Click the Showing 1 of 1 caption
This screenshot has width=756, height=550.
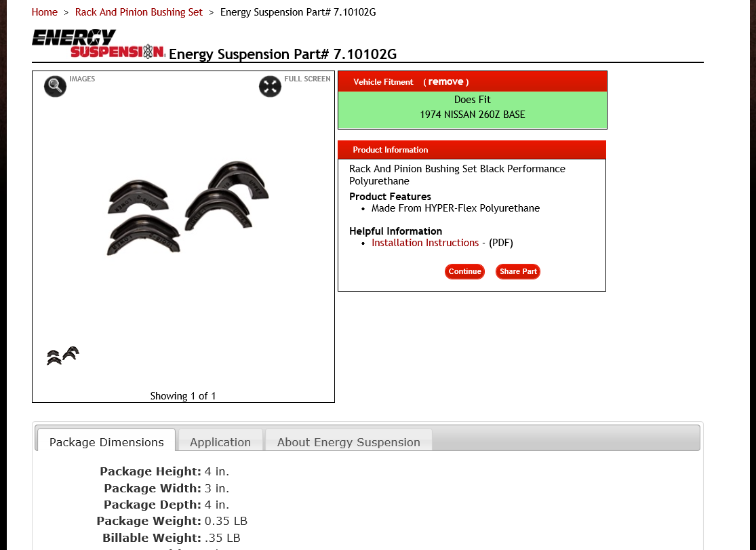click(x=183, y=395)
